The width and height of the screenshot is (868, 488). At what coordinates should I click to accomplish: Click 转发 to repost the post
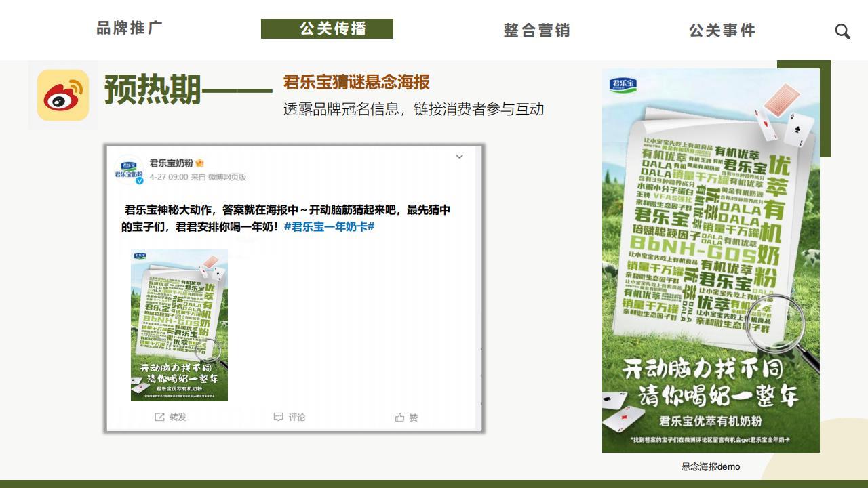pyautogui.click(x=178, y=417)
